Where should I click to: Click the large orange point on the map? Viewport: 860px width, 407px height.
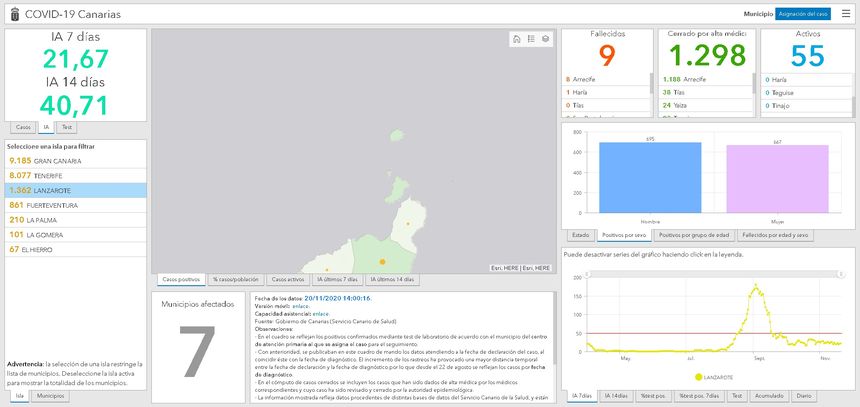[x=382, y=261]
